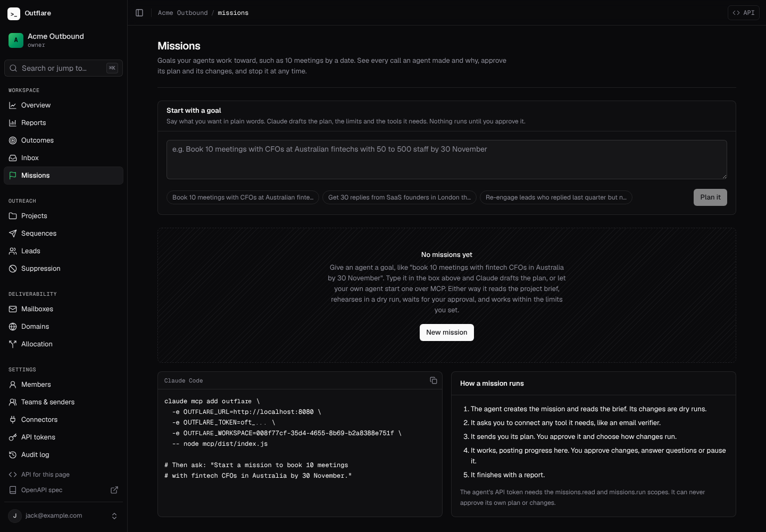Viewport: 766px width, 532px height.
Task: Expand the jack@example.com account menu
Action: pyautogui.click(x=63, y=516)
